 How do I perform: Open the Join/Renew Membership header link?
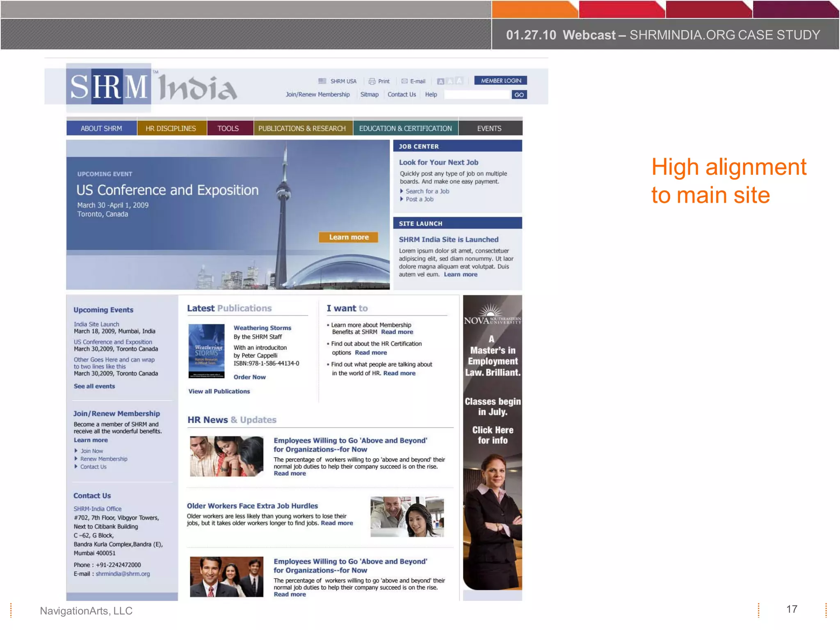(318, 94)
